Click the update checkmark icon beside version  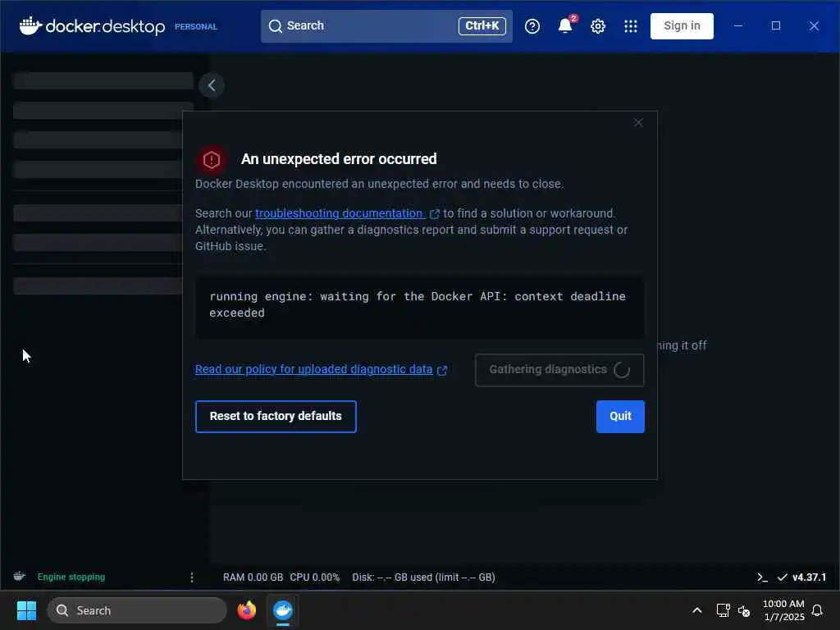point(782,577)
